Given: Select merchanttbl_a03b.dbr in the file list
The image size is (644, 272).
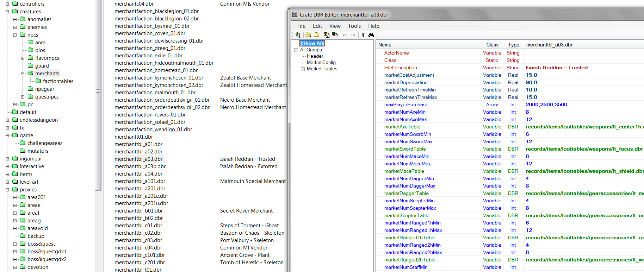Looking at the screenshot, I should [x=140, y=166].
